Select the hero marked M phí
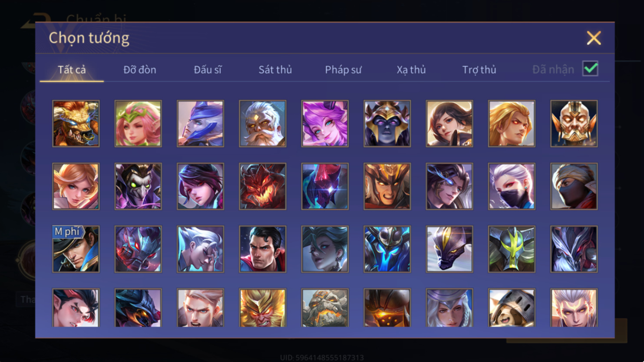The height and width of the screenshot is (362, 644). click(76, 249)
